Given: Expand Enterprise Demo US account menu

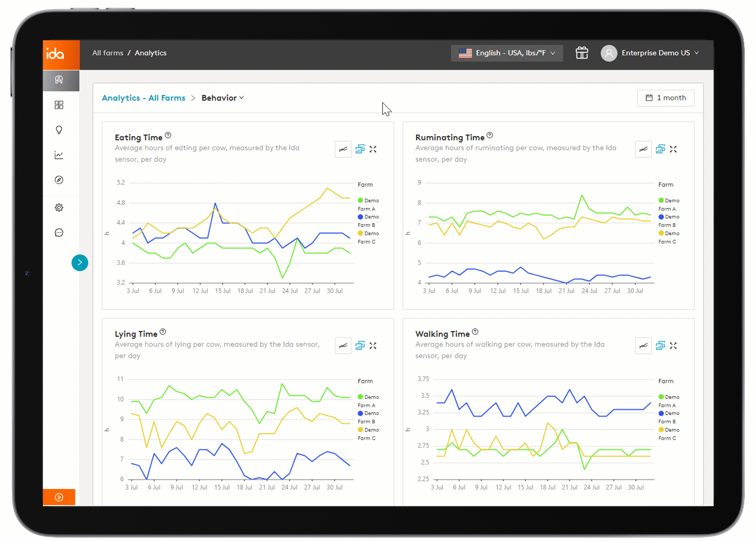Looking at the screenshot, I should pyautogui.click(x=650, y=53).
